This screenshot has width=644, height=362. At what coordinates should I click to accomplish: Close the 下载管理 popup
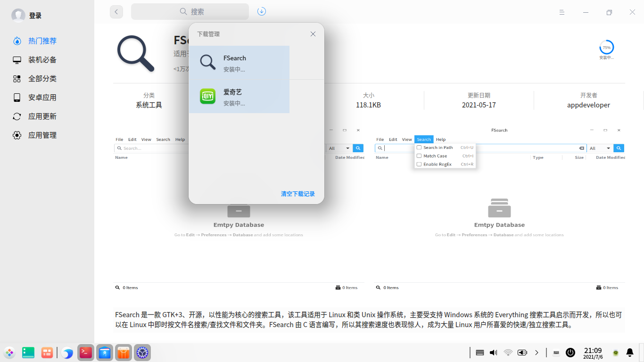coord(313,34)
